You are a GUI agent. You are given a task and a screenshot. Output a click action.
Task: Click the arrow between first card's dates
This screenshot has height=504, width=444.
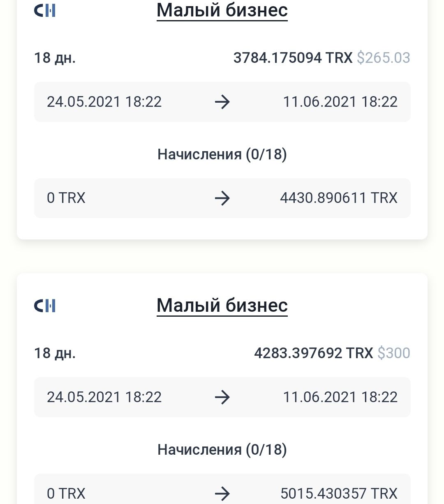point(222,102)
